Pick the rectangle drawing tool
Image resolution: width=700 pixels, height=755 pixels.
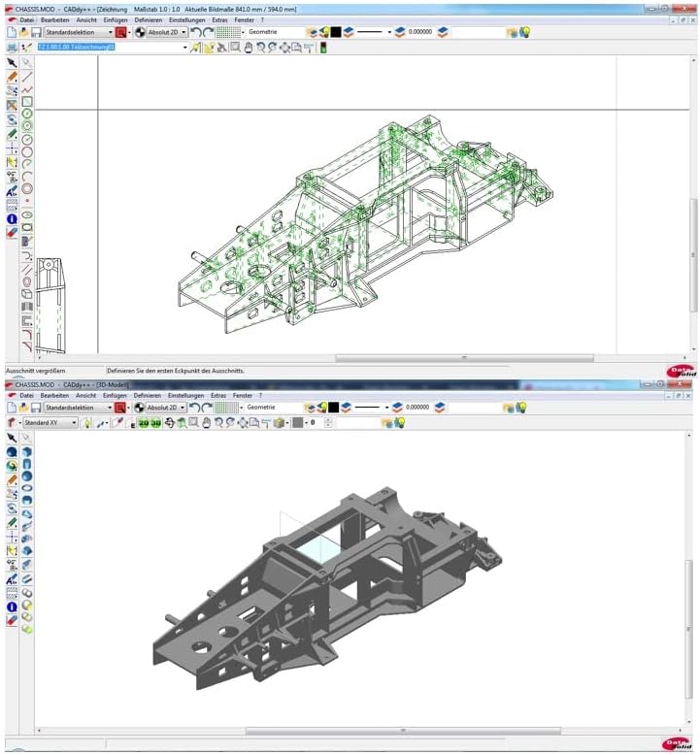pyautogui.click(x=27, y=101)
